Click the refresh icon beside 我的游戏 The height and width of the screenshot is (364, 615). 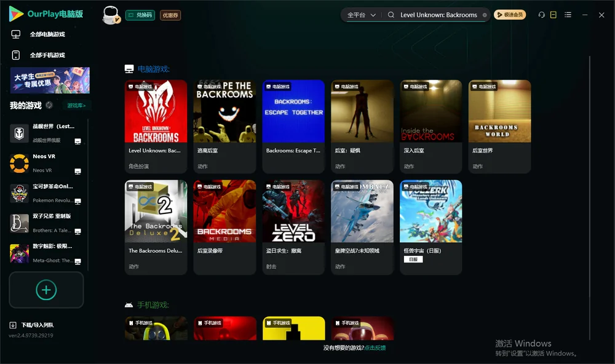(49, 105)
